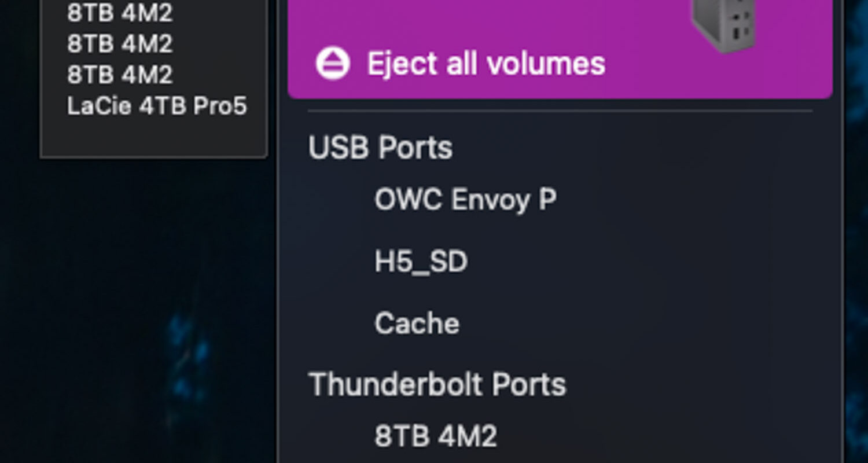The height and width of the screenshot is (463, 868).
Task: Click the divider line above USB Ports
Action: point(560,111)
